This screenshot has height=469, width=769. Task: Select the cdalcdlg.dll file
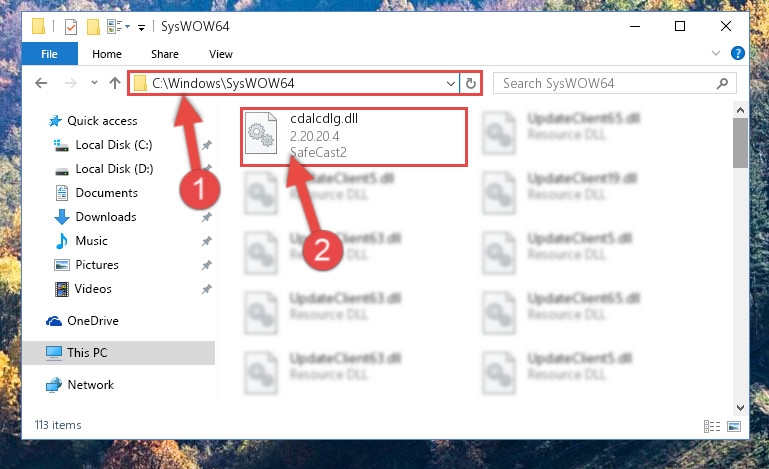pos(353,137)
